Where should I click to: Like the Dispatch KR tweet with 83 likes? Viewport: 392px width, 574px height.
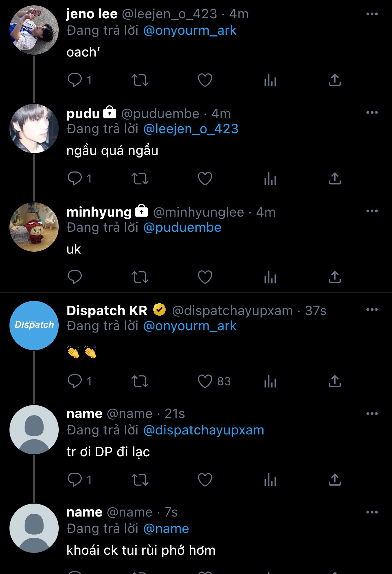205,381
